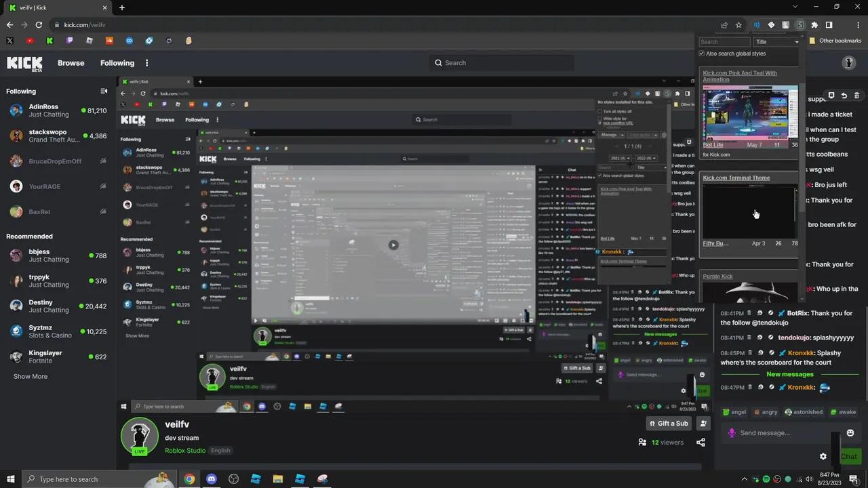Open the Twitch bookmark in the bookmarks bar
The width and height of the screenshot is (868, 488).
click(x=69, y=41)
